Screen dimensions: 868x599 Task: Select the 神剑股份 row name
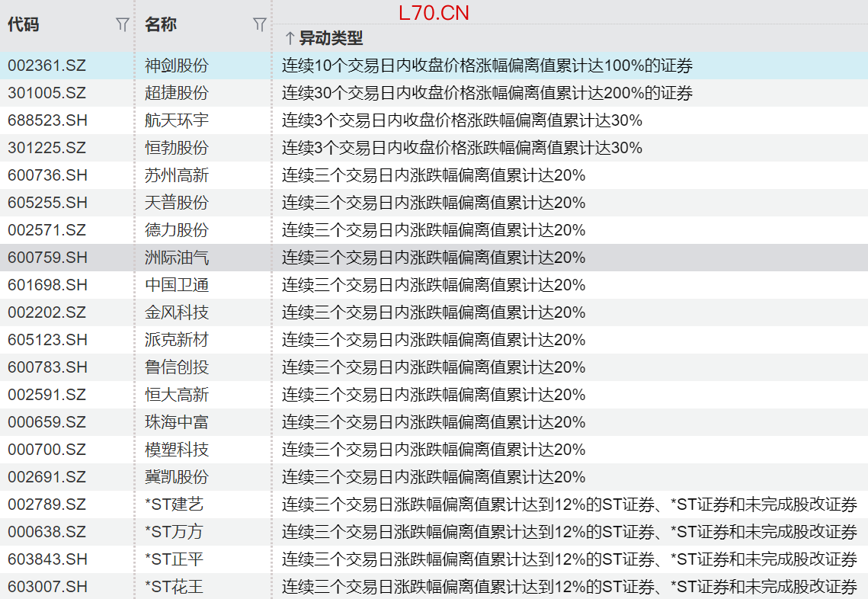click(177, 66)
